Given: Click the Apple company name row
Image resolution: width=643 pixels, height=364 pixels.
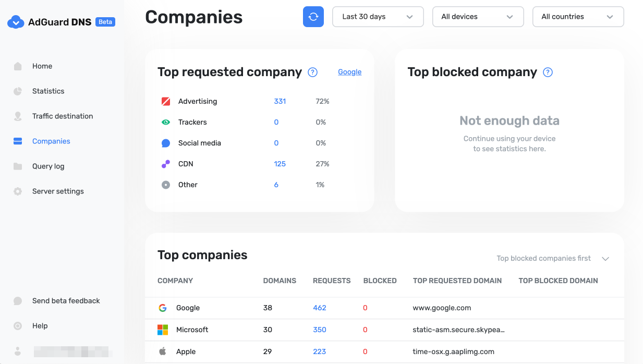Looking at the screenshot, I should click(x=186, y=352).
